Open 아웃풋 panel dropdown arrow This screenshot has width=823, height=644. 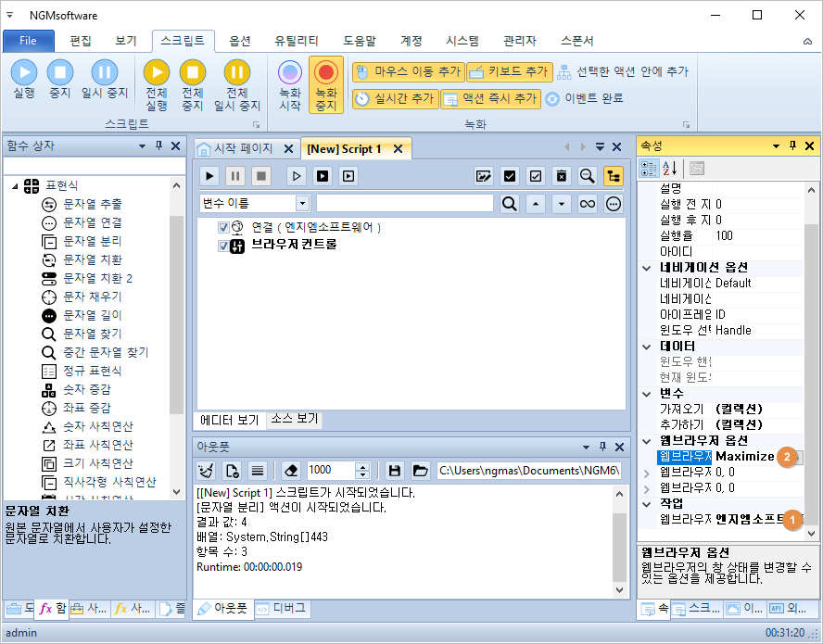[586, 448]
